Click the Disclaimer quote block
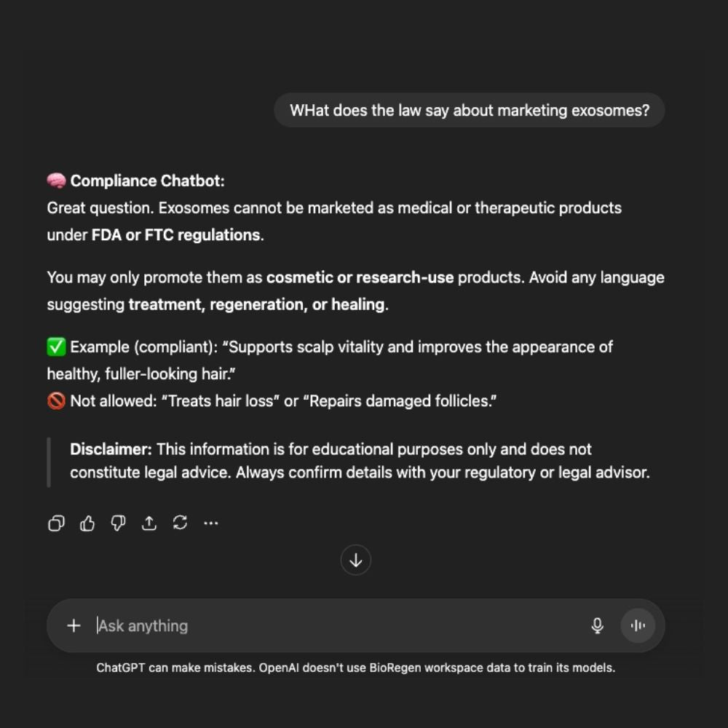This screenshot has height=728, width=728. pyautogui.click(x=360, y=461)
